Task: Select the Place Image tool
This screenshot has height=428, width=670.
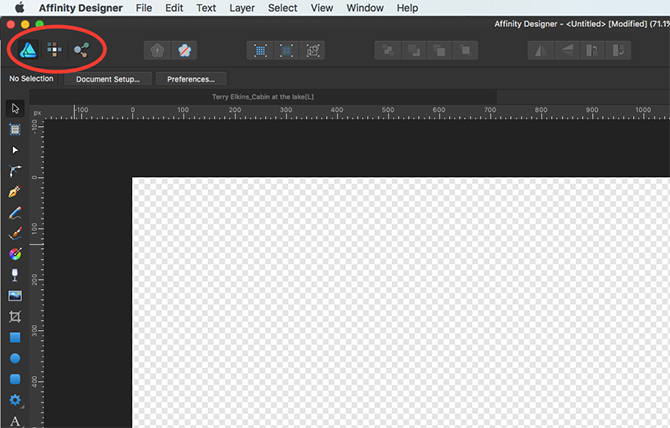Action: 15,296
